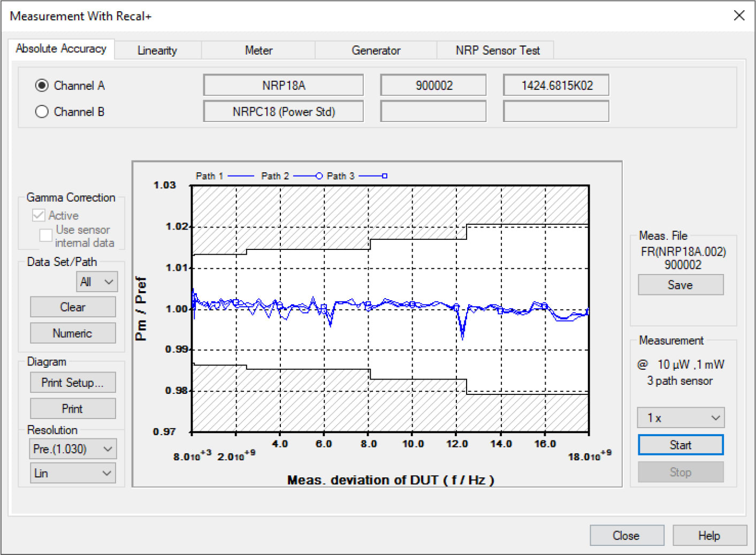
Task: Select Channel B radio button
Action: [42, 111]
